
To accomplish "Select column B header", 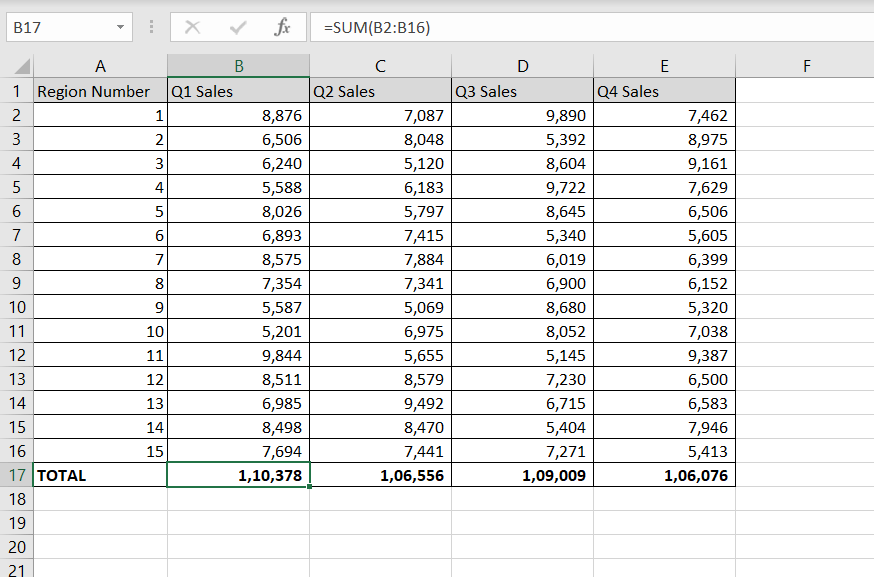I will [238, 67].
